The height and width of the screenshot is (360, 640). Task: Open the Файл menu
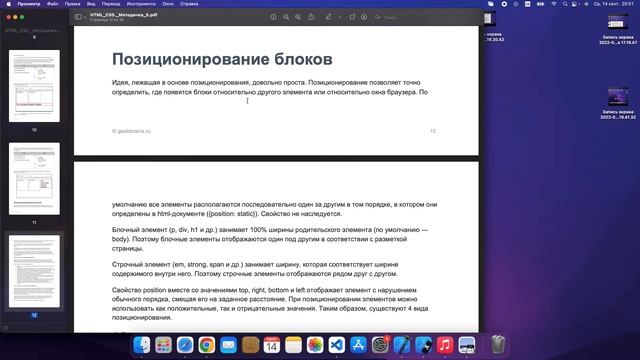[x=52, y=4]
